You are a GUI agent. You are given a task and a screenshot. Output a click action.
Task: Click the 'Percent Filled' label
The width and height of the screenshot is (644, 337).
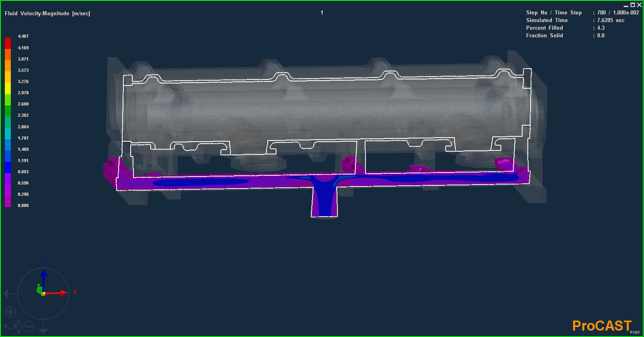545,28
